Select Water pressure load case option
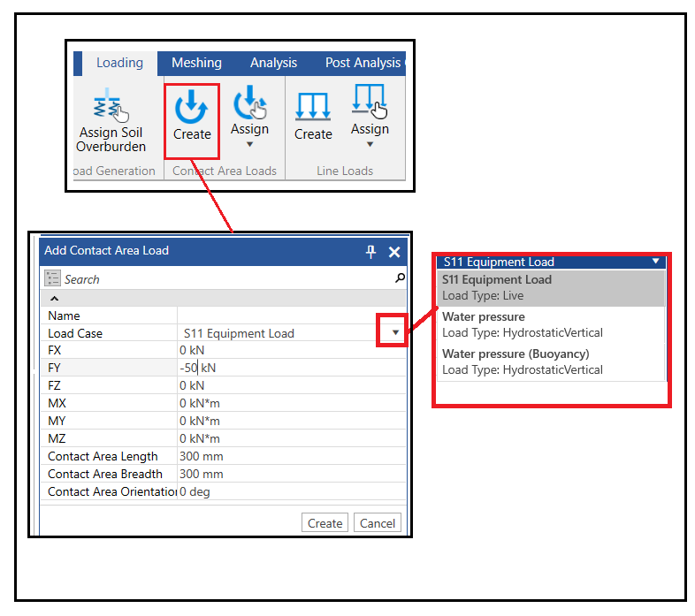This screenshot has width=695, height=616. 551,325
